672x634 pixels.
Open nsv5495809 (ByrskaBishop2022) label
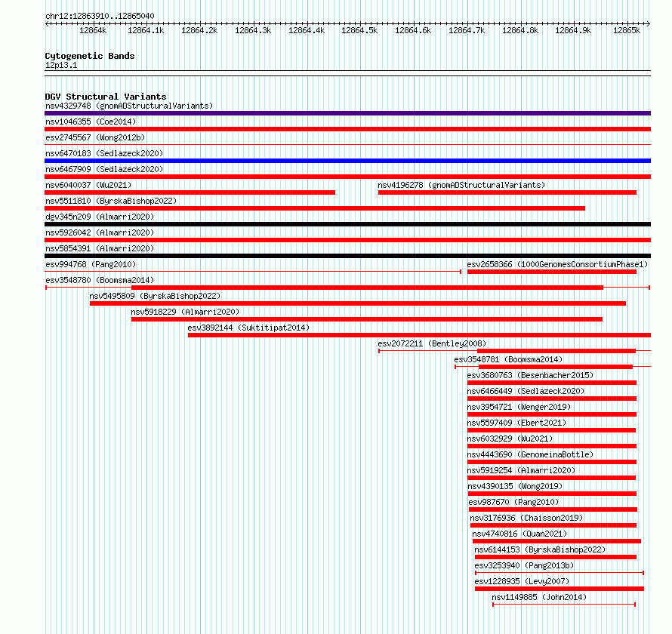pos(155,296)
